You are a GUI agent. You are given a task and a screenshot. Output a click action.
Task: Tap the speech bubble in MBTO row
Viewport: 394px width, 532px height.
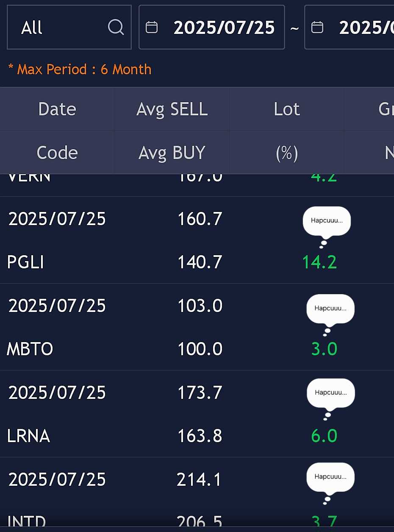coord(330,315)
